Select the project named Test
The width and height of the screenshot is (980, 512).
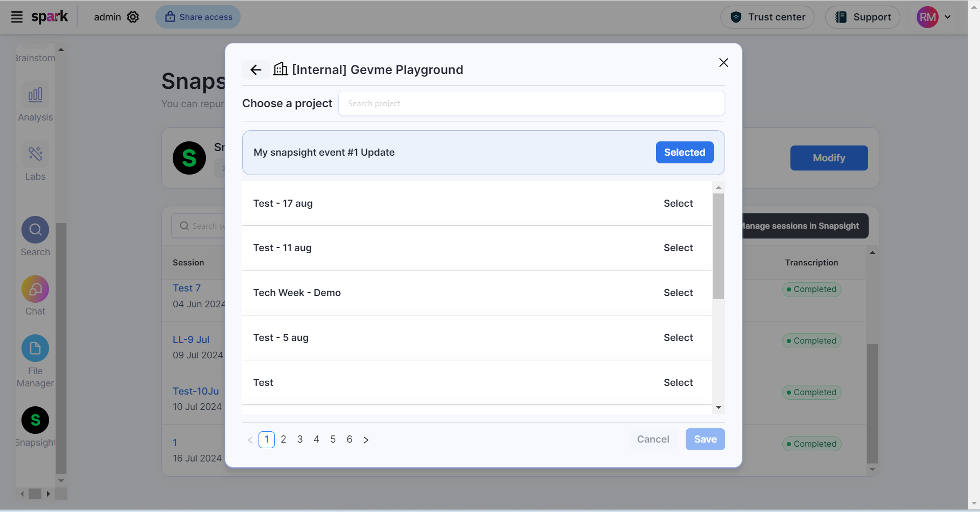pos(678,382)
